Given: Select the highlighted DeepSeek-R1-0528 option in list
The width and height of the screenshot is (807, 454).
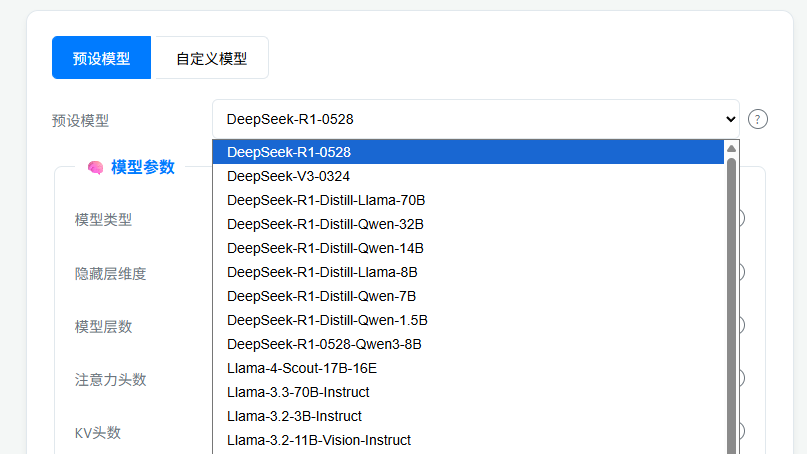Looking at the screenshot, I should coord(468,152).
